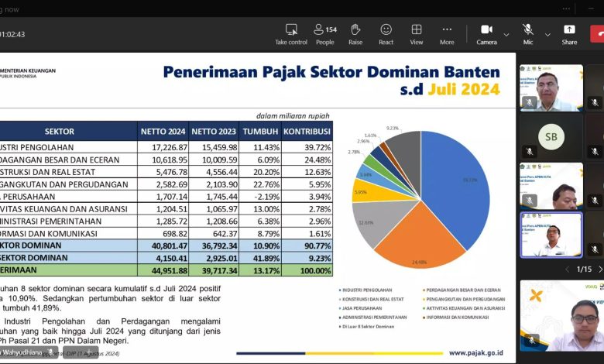Select the SB participant tile

pos(551,136)
